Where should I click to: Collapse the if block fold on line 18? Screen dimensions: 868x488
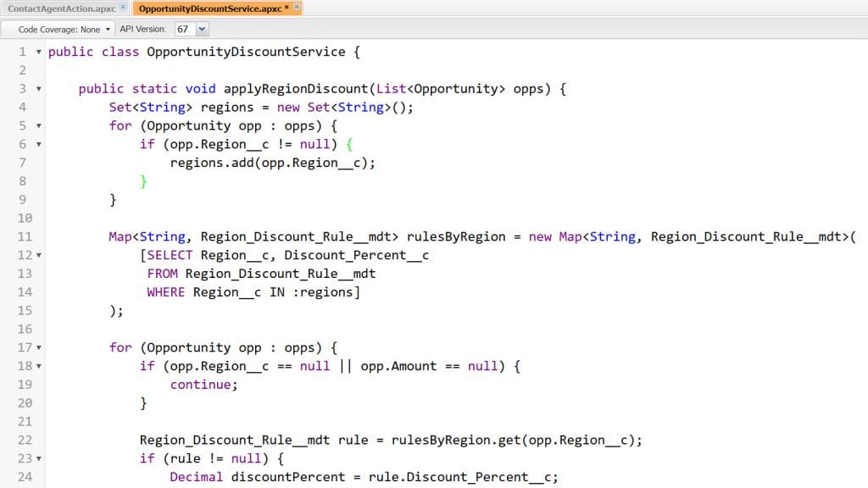click(x=39, y=366)
